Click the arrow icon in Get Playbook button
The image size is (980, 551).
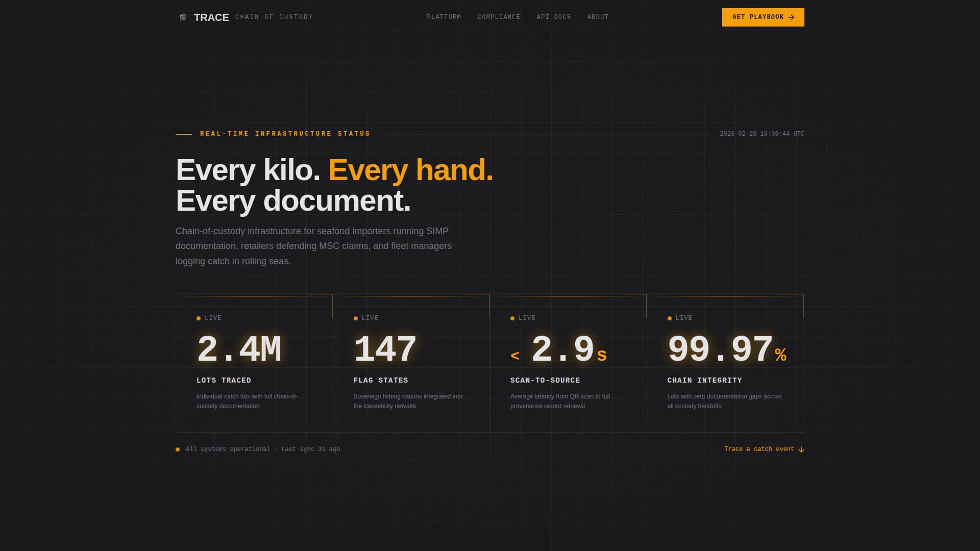coord(791,17)
